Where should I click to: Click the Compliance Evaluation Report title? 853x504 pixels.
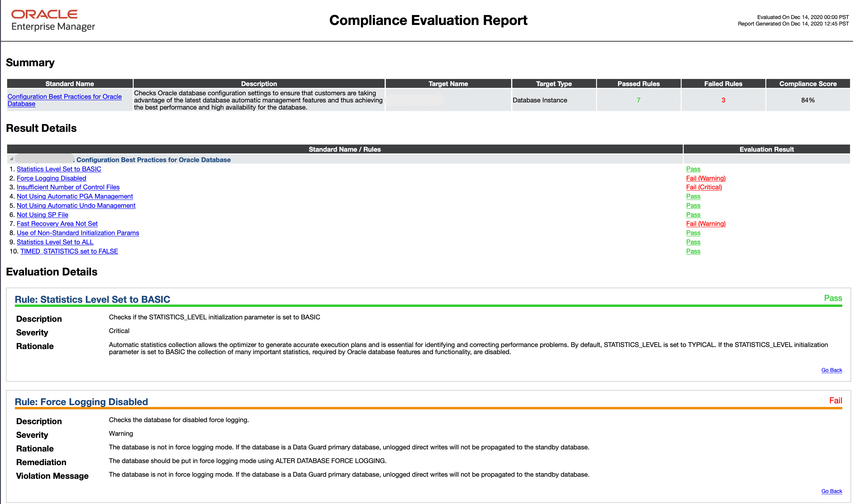tap(428, 20)
